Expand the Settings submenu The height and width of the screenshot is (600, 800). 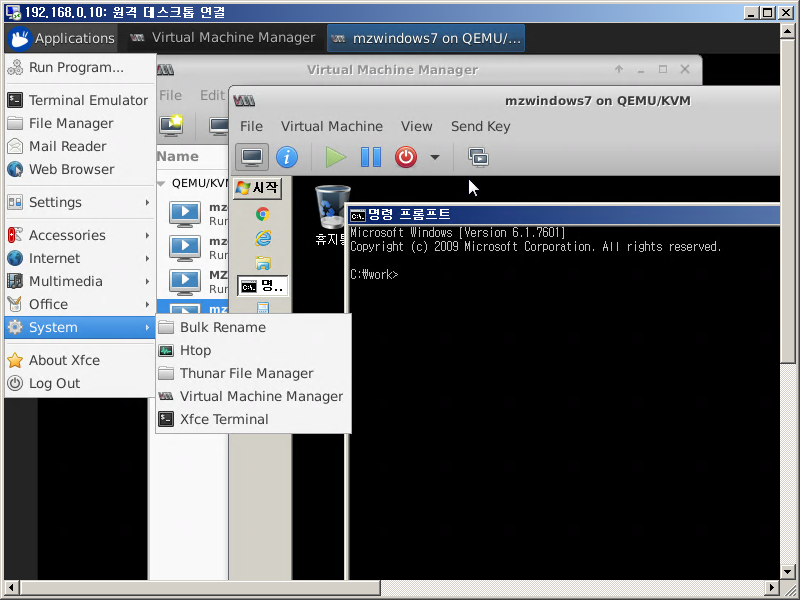[80, 202]
